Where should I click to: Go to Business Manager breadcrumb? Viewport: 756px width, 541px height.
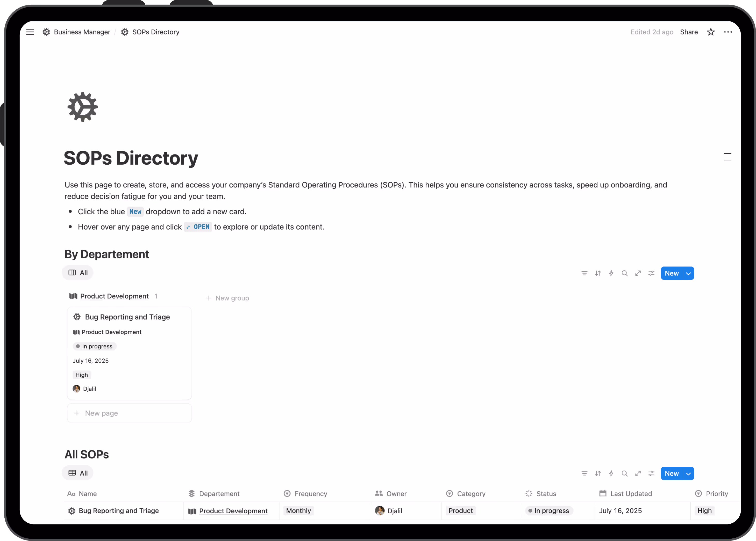click(x=82, y=32)
